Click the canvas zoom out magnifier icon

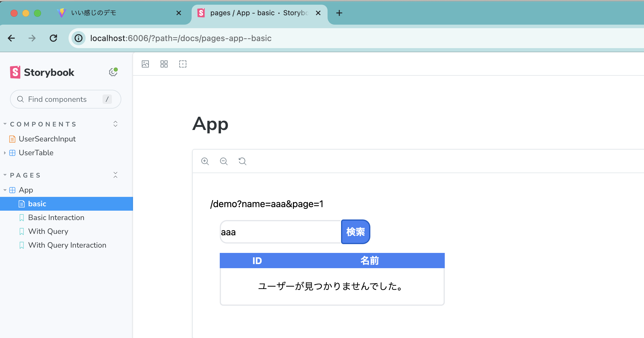[x=224, y=161]
